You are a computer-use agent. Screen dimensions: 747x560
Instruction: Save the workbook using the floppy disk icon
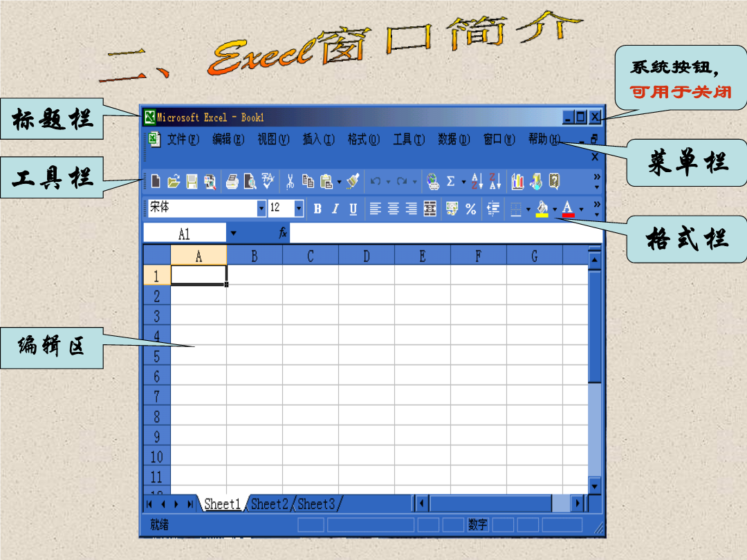[x=192, y=181]
